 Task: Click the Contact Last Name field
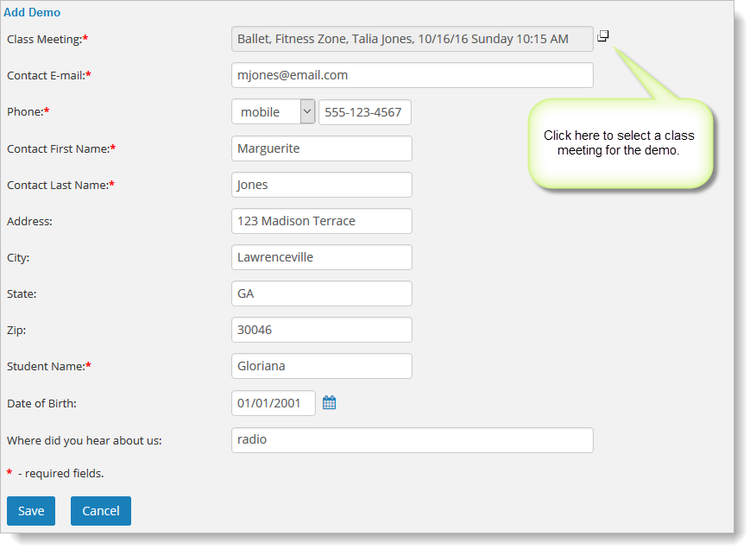pos(321,185)
